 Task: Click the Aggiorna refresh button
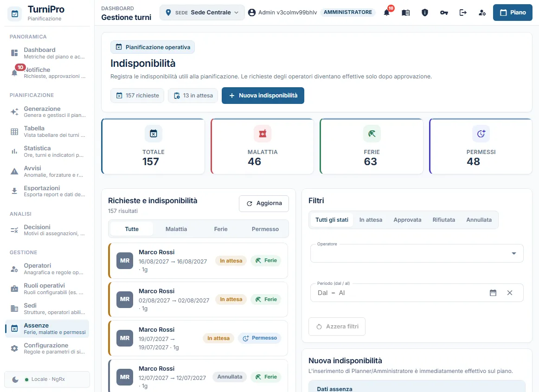tap(263, 204)
